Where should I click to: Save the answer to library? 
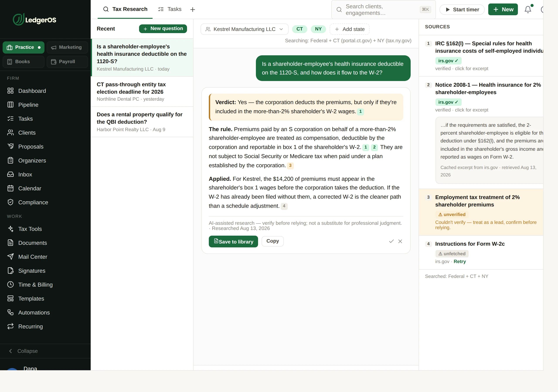(x=233, y=242)
